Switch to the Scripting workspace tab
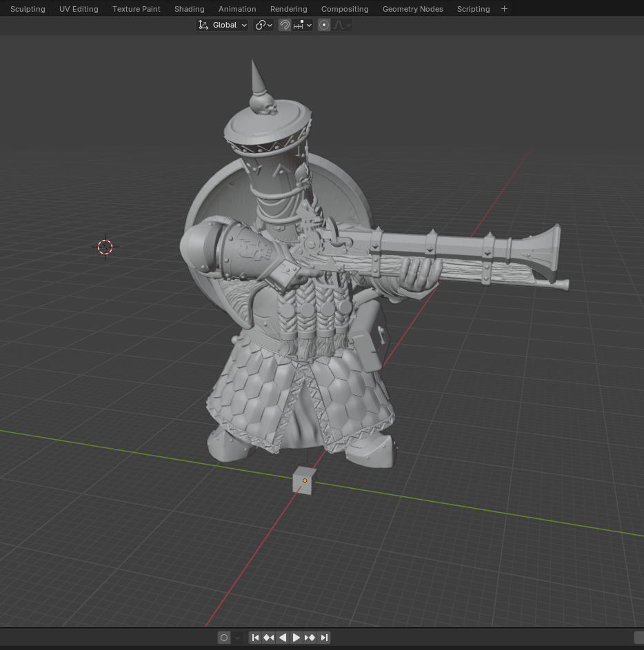 pos(473,9)
